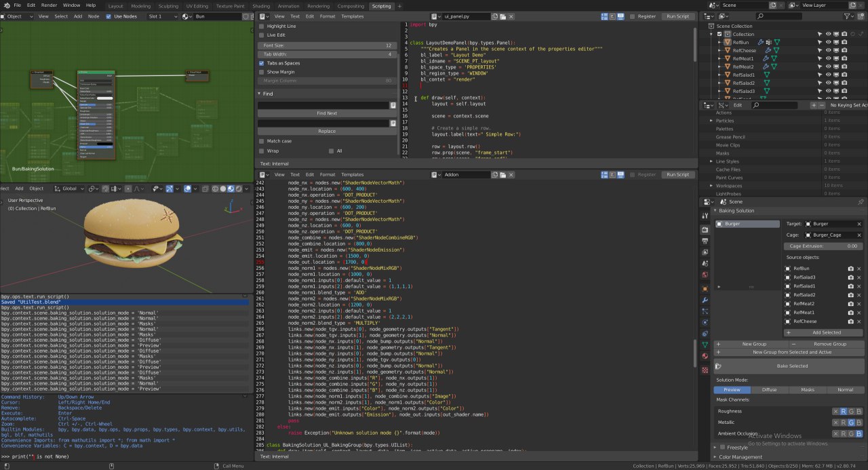868x470 pixels.
Task: Expand the Freestyle panel
Action: pyautogui.click(x=715, y=448)
